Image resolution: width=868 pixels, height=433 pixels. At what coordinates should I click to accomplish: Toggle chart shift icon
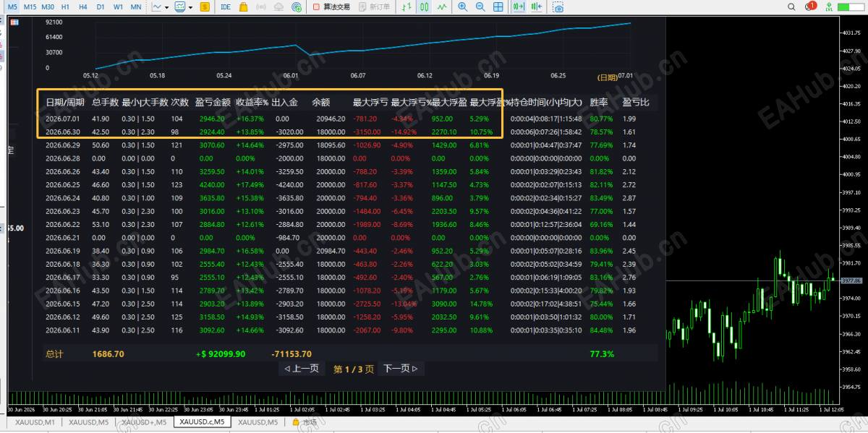click(x=537, y=7)
